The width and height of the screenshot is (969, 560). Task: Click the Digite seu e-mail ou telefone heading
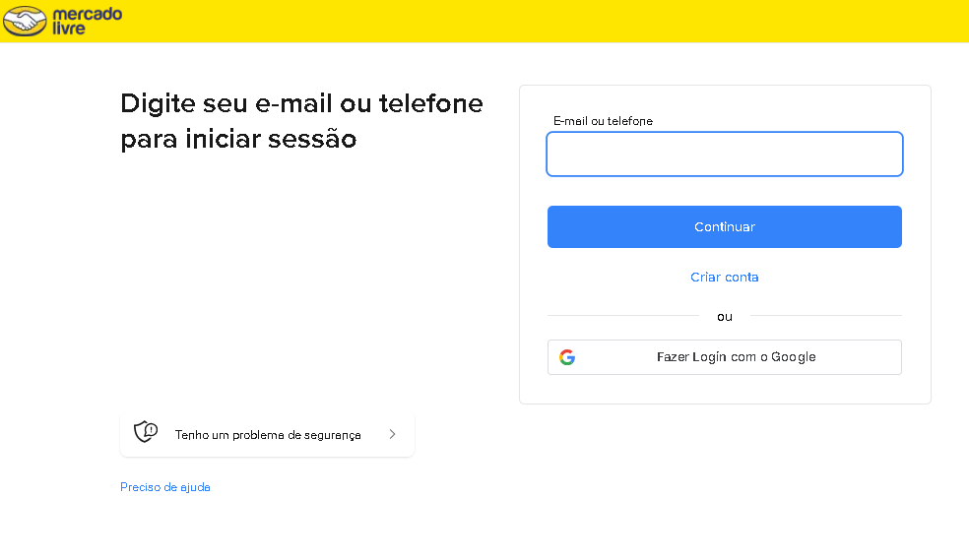(301, 103)
